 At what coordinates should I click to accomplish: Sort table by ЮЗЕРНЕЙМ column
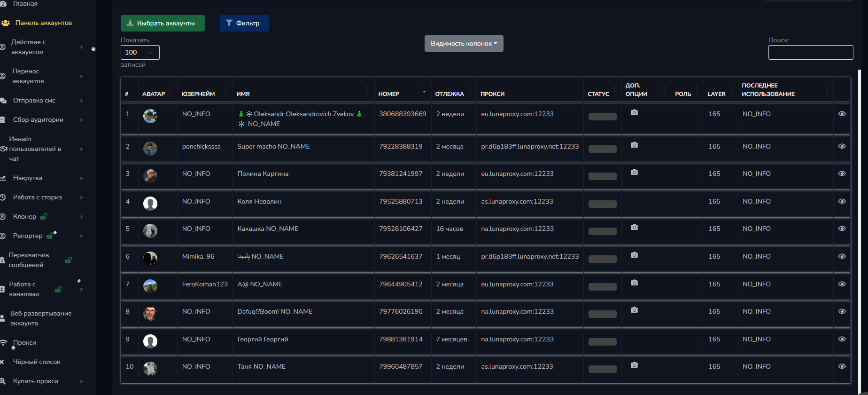point(205,90)
